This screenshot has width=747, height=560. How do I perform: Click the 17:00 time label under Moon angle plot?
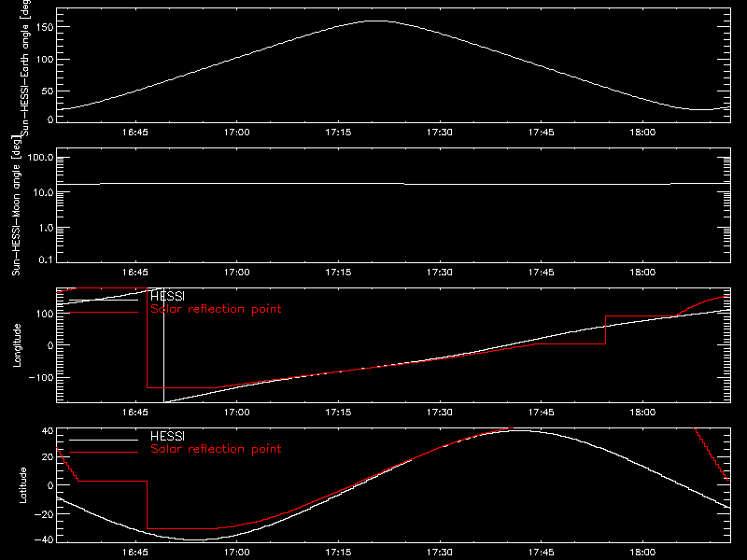(236, 273)
